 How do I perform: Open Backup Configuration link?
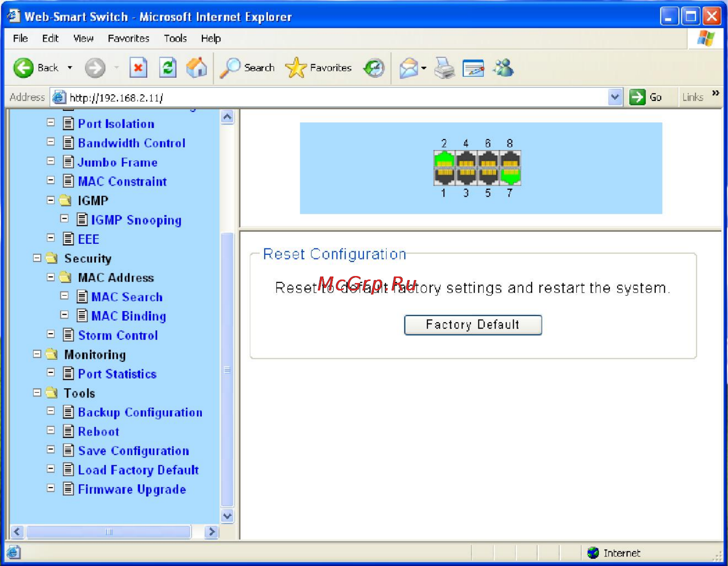pos(140,412)
